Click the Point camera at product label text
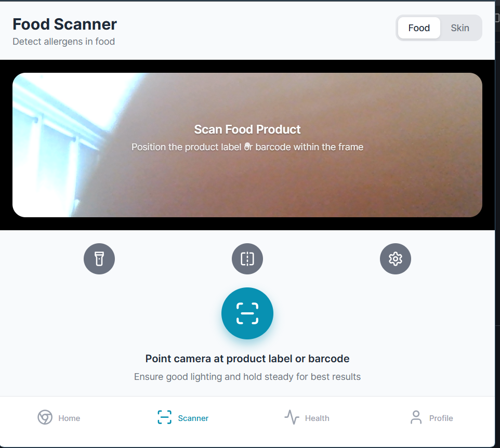The height and width of the screenshot is (448, 500). (x=247, y=359)
